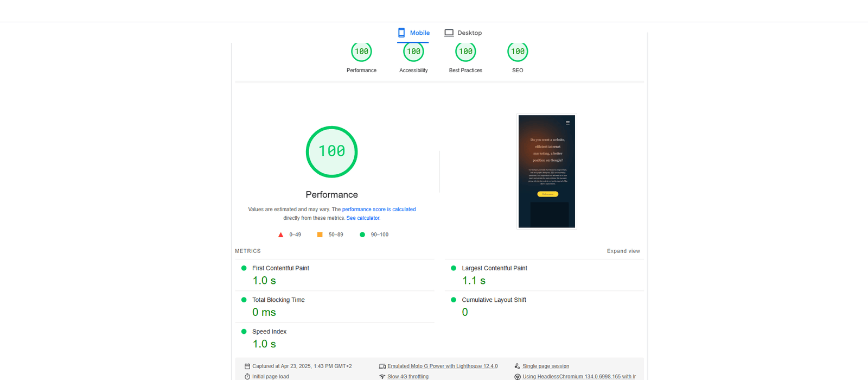
Task: Open the 'See calculator' link
Action: click(363, 218)
